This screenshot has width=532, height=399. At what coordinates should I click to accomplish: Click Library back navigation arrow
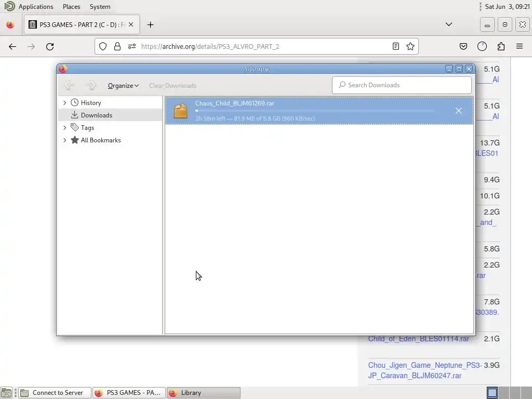(69, 85)
